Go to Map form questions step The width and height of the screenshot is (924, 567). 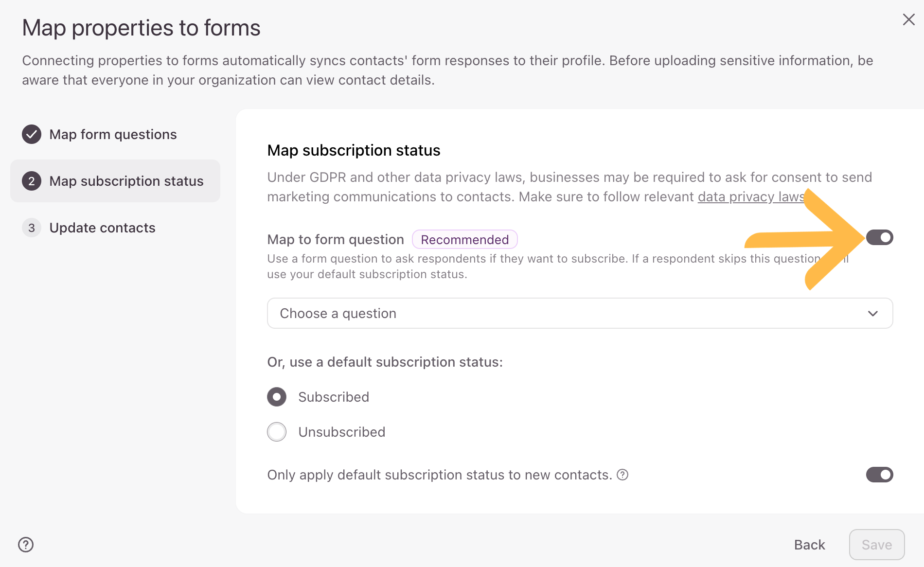pyautogui.click(x=113, y=134)
